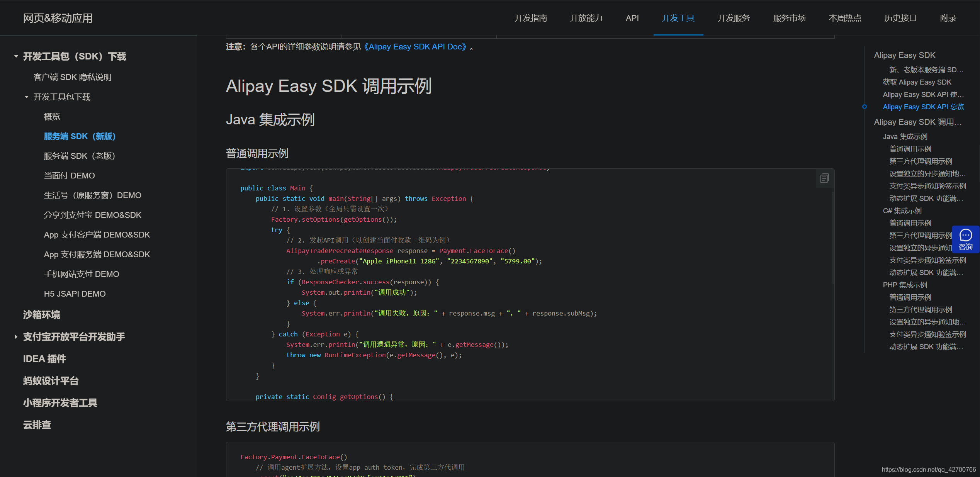Open the 沙箱环境 sidebar section
This screenshot has height=477, width=980.
(x=41, y=315)
